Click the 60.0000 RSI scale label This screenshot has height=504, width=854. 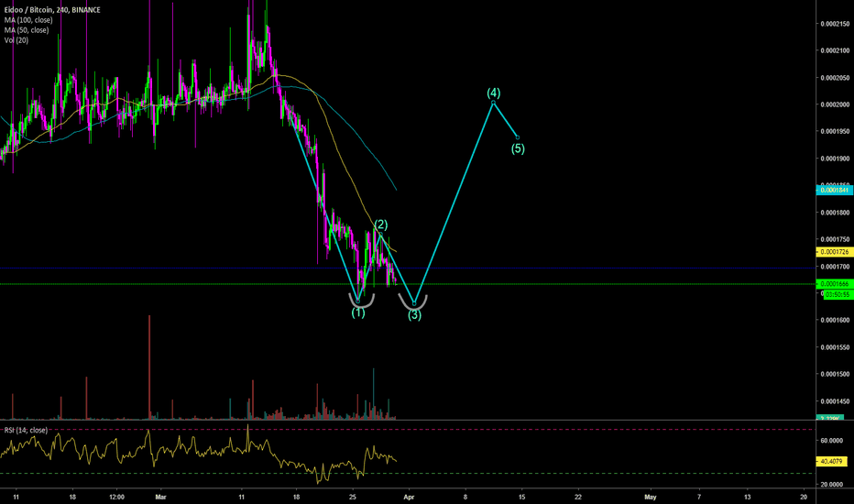coord(832,441)
